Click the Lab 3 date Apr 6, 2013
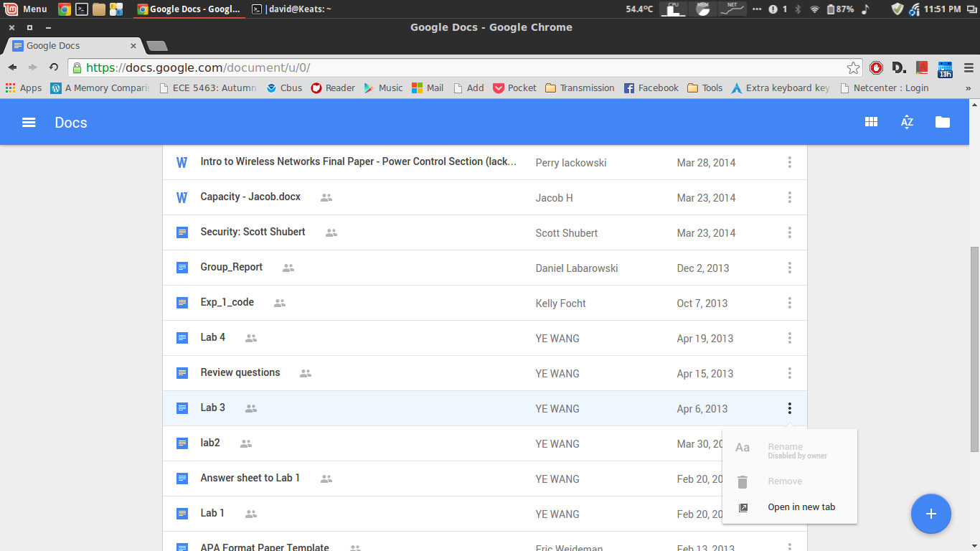The width and height of the screenshot is (980, 551). (x=702, y=409)
